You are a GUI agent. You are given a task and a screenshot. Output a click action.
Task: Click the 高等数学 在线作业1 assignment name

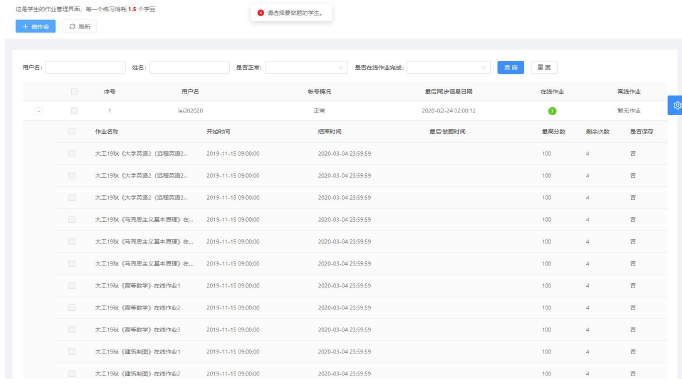pos(137,286)
